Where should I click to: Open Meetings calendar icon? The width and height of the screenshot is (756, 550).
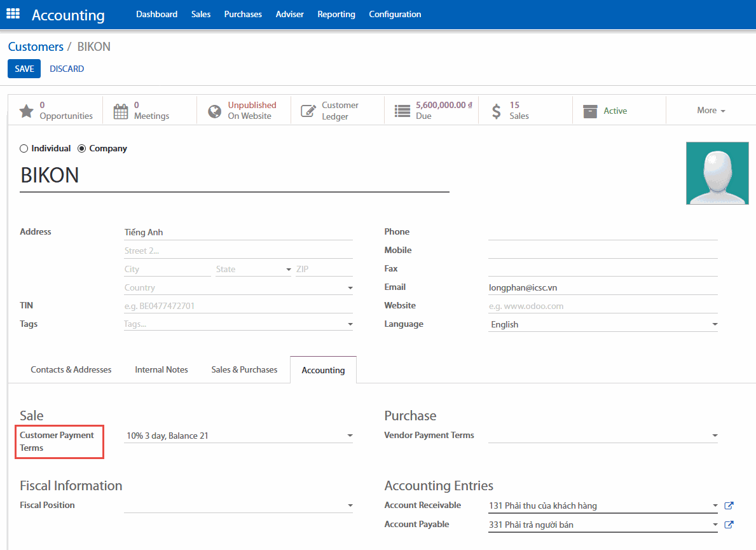tap(120, 111)
